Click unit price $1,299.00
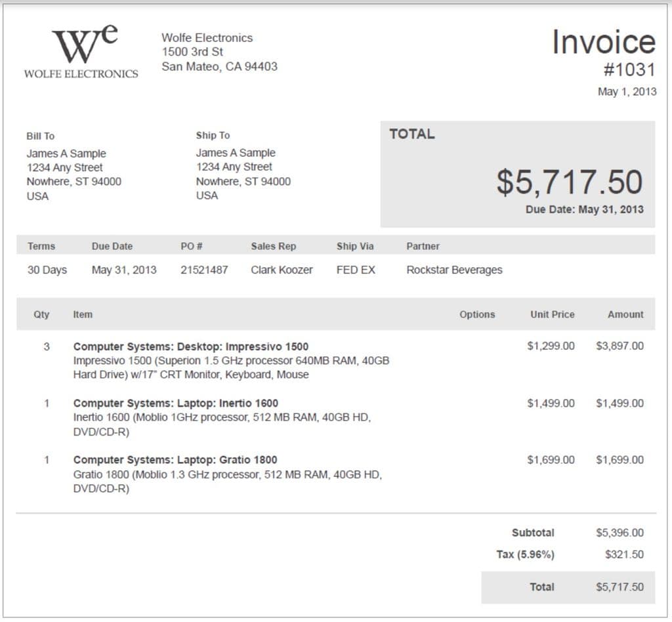The width and height of the screenshot is (672, 622). click(x=551, y=346)
